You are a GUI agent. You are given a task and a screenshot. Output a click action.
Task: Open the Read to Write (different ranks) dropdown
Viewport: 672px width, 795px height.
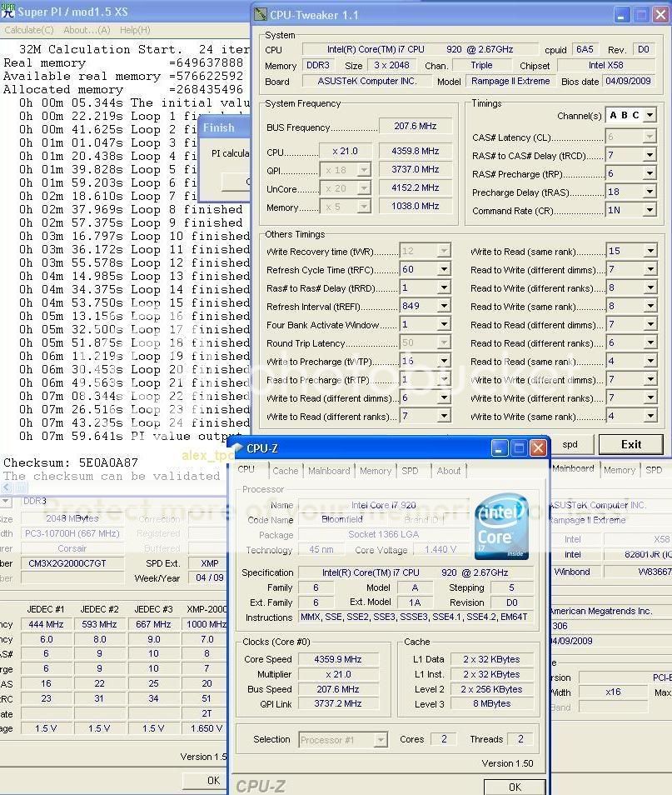coord(650,287)
